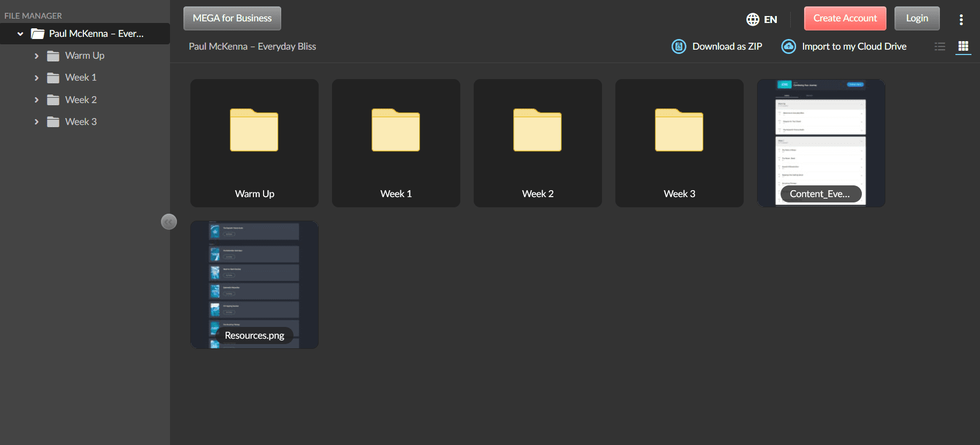Click the Content_Eve... file name label
This screenshot has width=980, height=445.
(821, 194)
